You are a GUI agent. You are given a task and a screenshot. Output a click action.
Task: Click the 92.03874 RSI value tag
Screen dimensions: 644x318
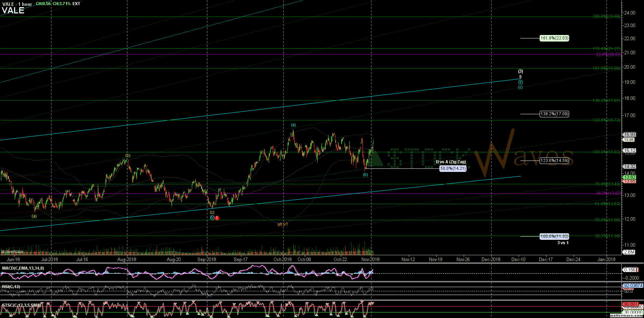point(633,285)
